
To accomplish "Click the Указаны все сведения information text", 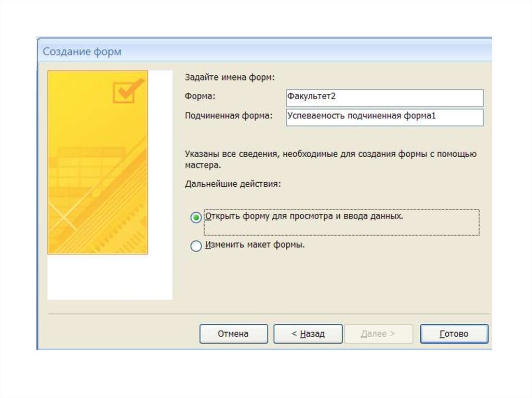I will point(330,159).
